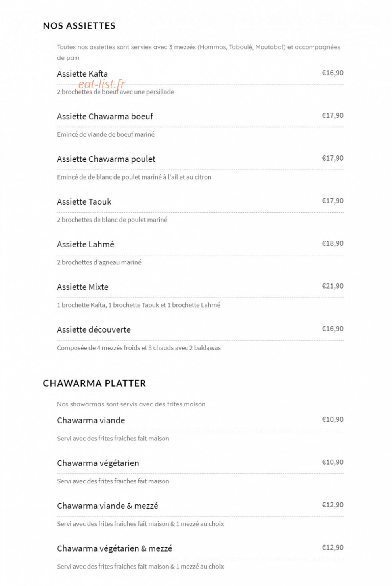Click the CHAWARMA PLATTER heading

[x=94, y=383]
